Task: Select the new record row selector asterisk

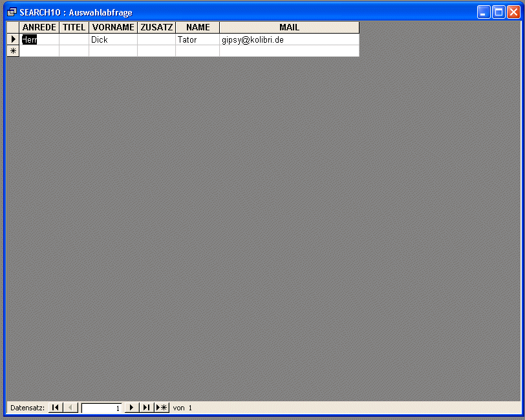Action: pyautogui.click(x=13, y=51)
